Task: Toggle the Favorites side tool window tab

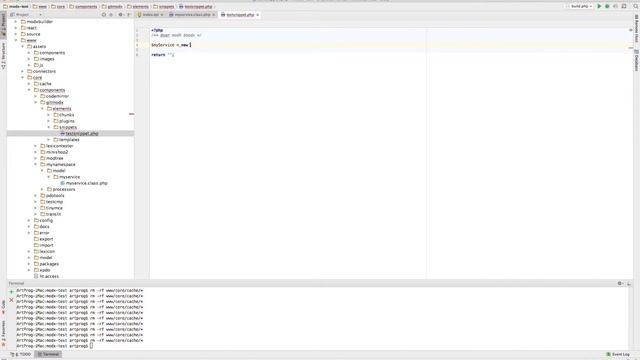Action: [x=3, y=333]
